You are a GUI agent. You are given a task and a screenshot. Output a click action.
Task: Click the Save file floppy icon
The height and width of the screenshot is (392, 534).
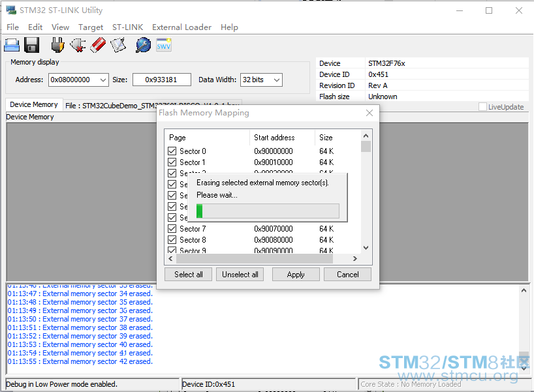[32, 45]
